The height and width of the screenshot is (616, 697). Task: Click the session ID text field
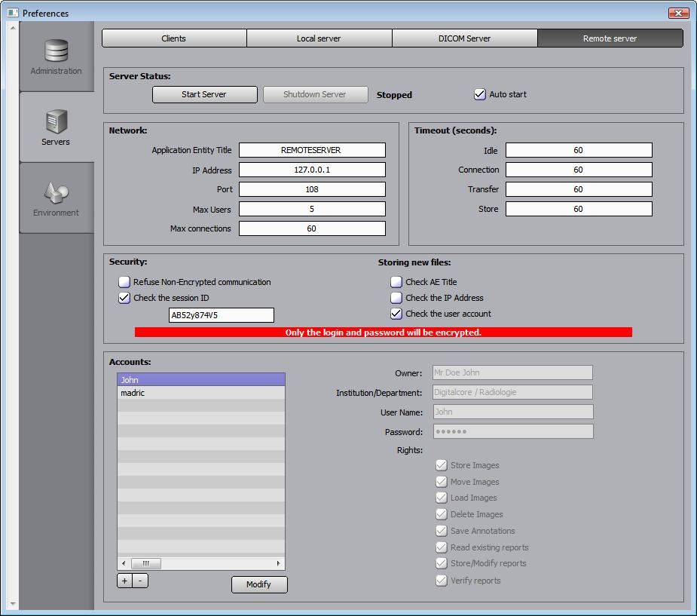pos(222,315)
